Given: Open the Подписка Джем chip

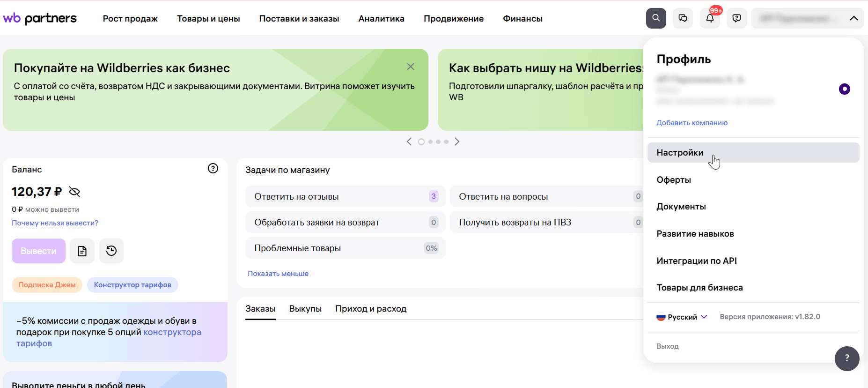Looking at the screenshot, I should click(47, 285).
